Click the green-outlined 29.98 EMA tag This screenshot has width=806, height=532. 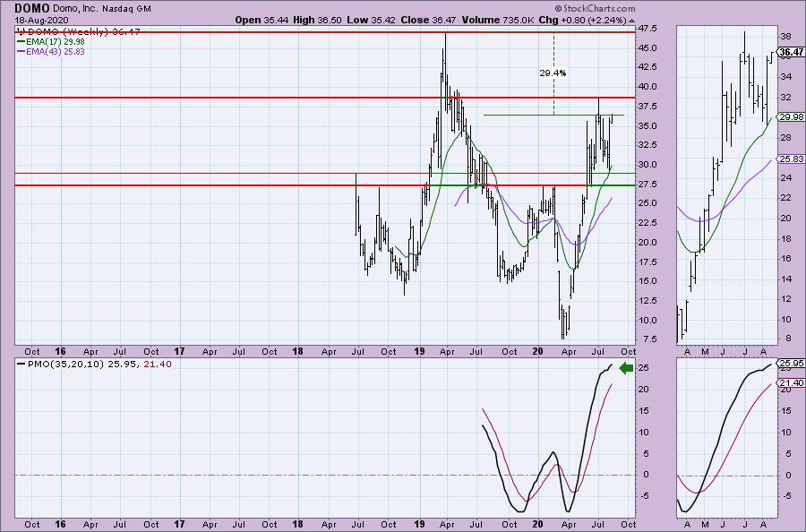pos(792,117)
